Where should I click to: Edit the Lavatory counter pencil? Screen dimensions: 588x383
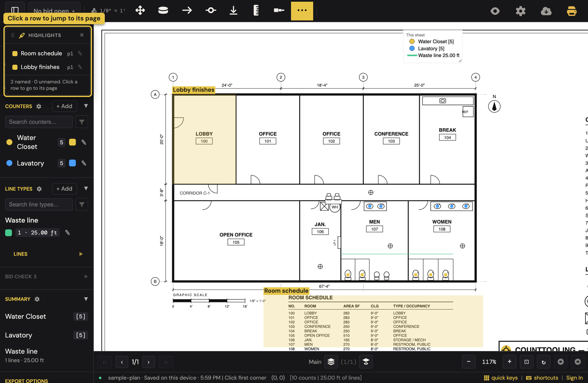click(x=84, y=163)
